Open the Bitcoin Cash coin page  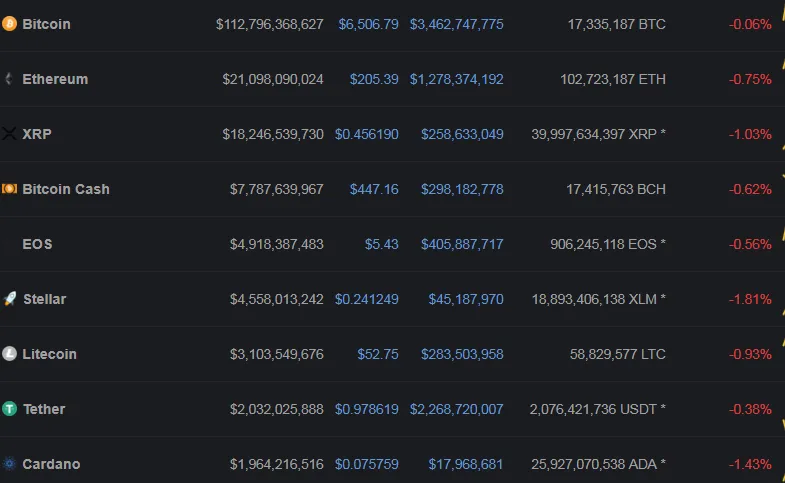click(66, 189)
